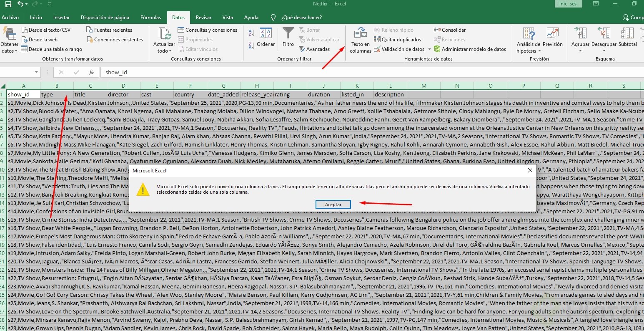Select the Datos tab
The image size is (644, 331).
178,18
